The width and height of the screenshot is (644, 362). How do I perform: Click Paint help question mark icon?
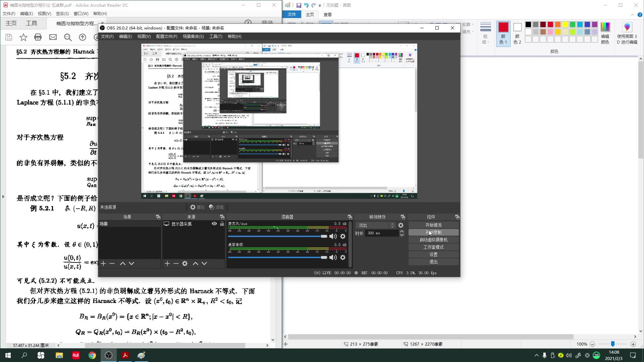[640, 14]
